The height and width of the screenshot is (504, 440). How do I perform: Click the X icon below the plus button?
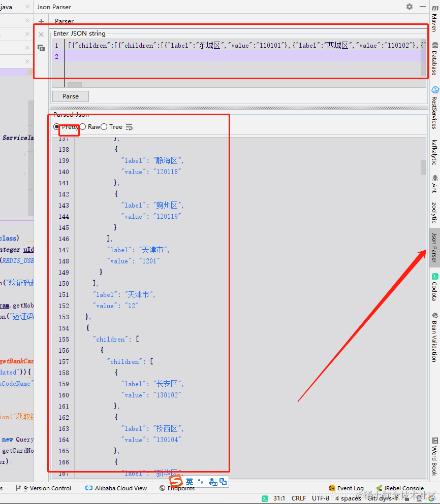(41, 35)
